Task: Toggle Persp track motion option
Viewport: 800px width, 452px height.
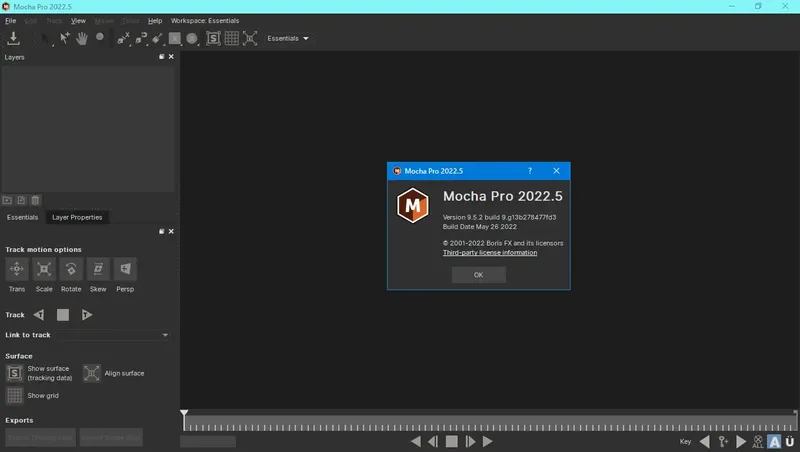Action: click(125, 269)
